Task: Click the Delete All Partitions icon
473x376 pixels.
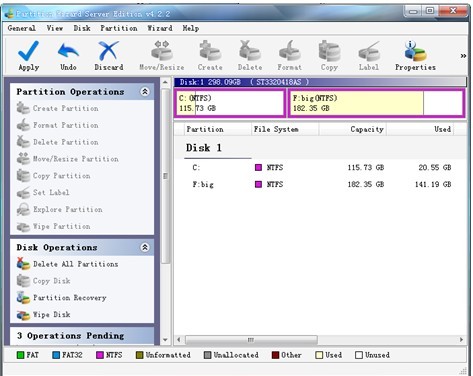Action: point(23,264)
